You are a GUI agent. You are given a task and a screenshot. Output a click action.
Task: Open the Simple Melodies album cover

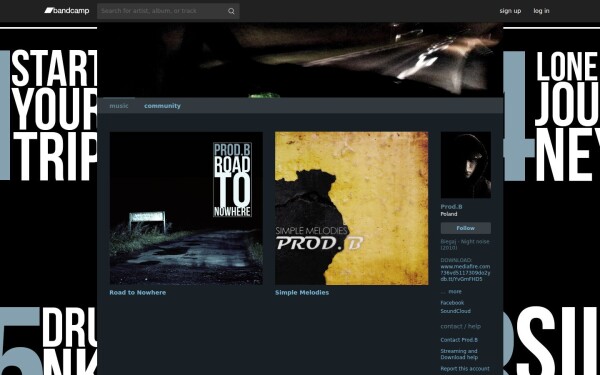click(351, 208)
